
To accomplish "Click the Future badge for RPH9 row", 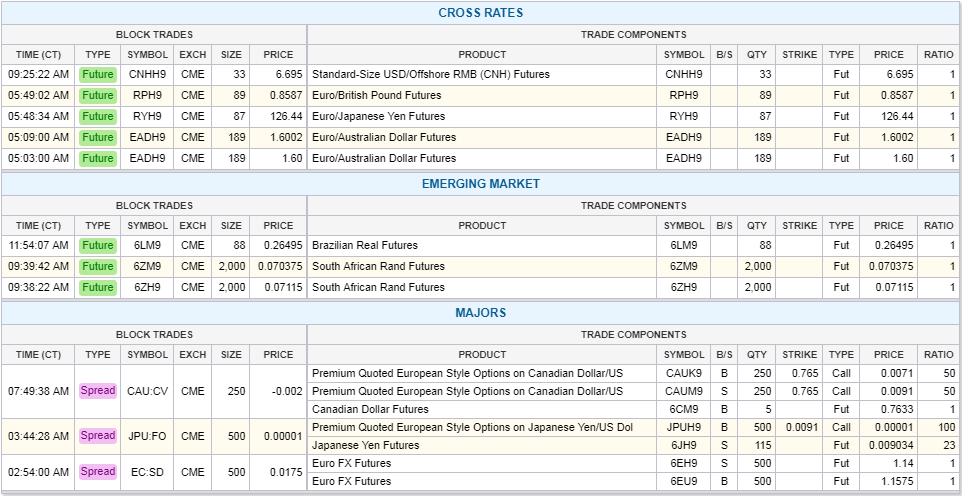I will 98,95.
